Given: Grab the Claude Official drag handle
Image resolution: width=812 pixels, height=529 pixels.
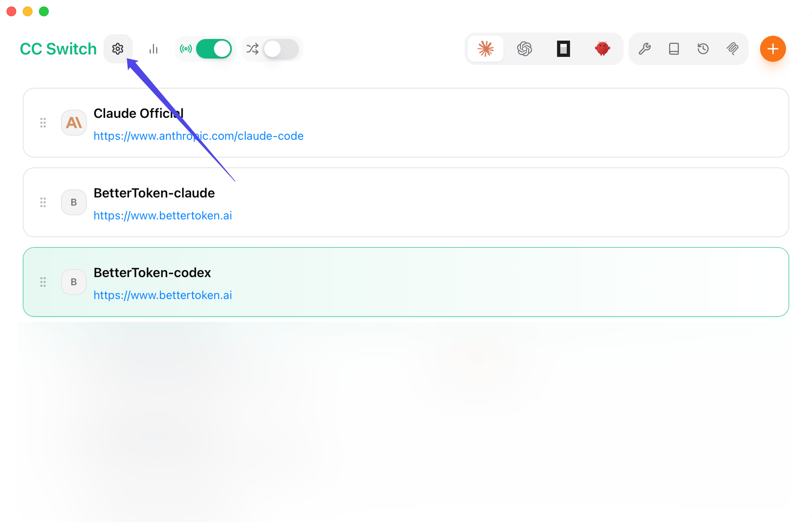Looking at the screenshot, I should [43, 123].
